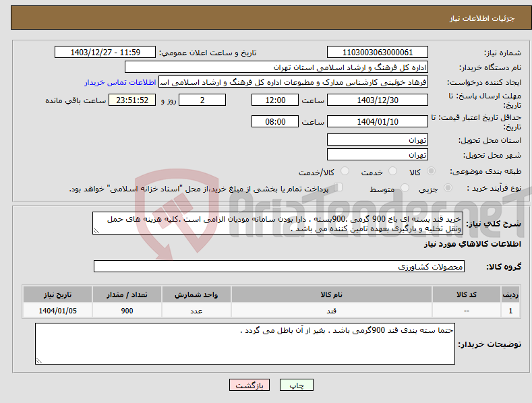Click the goods group field محصولات کشاورزی
The image size is (532, 403).
point(279,267)
